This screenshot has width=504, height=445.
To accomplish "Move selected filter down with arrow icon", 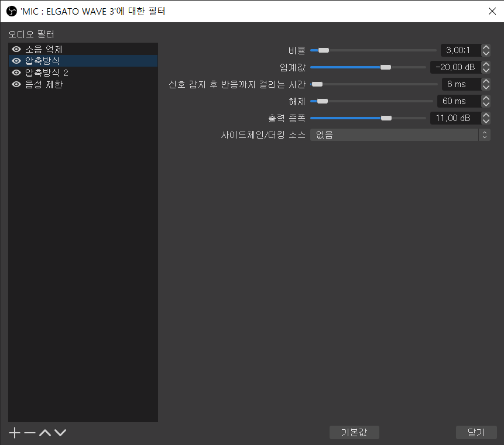I will [60, 433].
